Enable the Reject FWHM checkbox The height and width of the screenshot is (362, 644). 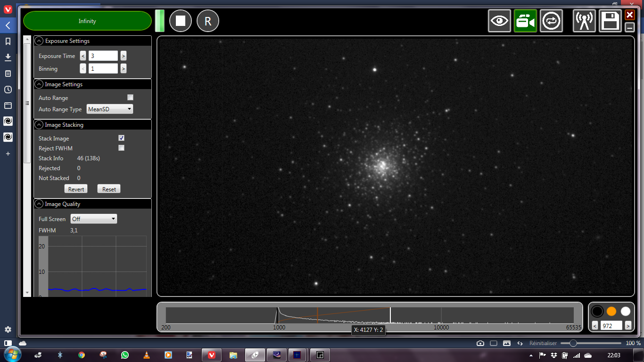click(121, 148)
